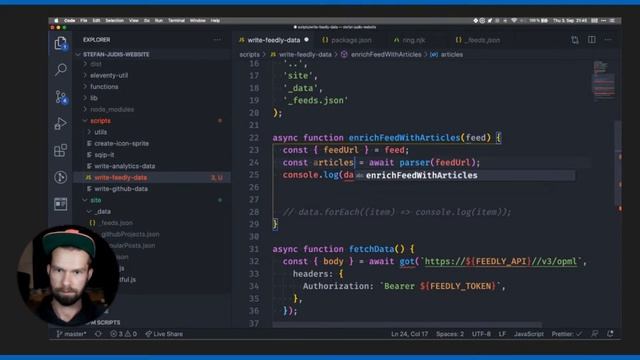Image resolution: width=640 pixels, height=360 pixels.
Task: Open the Search view icon
Action: pos(60,70)
